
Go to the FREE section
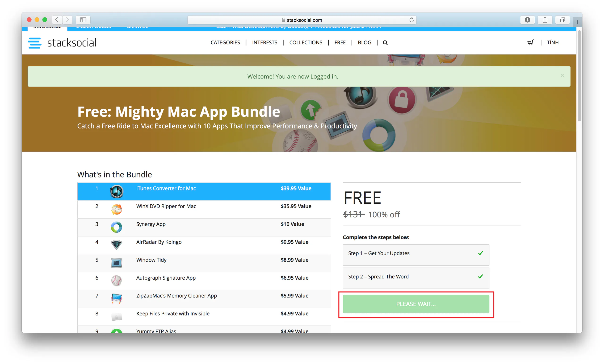pos(340,43)
